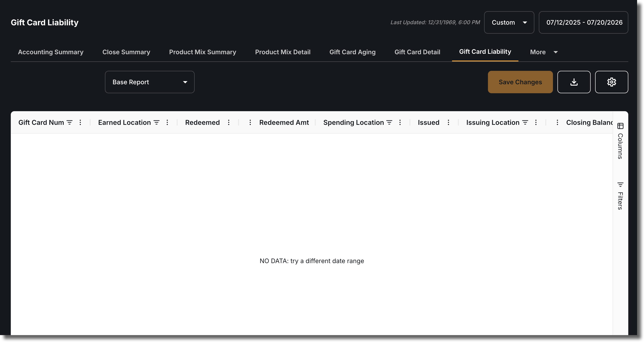Switch to the Gift Card Detail tab
Viewport: 644px width, 342px height.
pos(417,52)
